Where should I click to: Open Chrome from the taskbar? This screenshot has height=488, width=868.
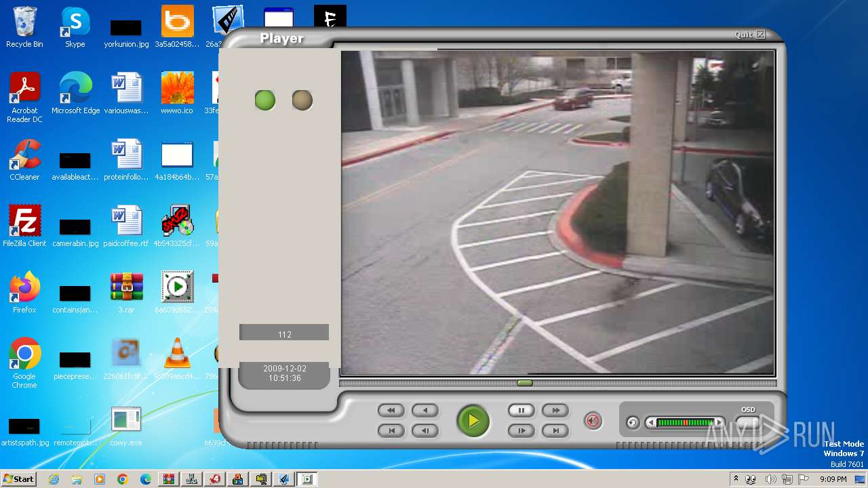[x=123, y=479]
